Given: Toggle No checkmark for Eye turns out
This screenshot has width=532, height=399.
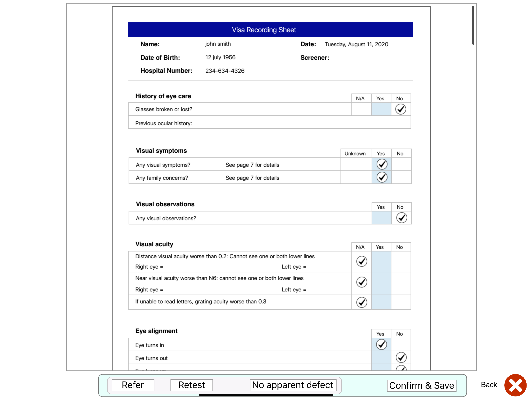Looking at the screenshot, I should (x=401, y=358).
